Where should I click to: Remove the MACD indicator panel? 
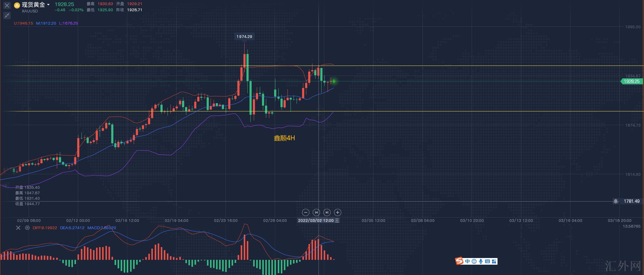(x=18, y=228)
